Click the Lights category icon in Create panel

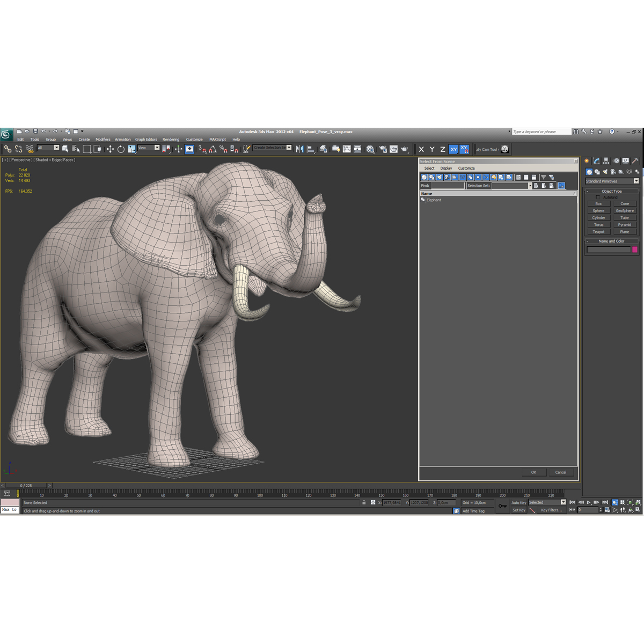pyautogui.click(x=605, y=171)
